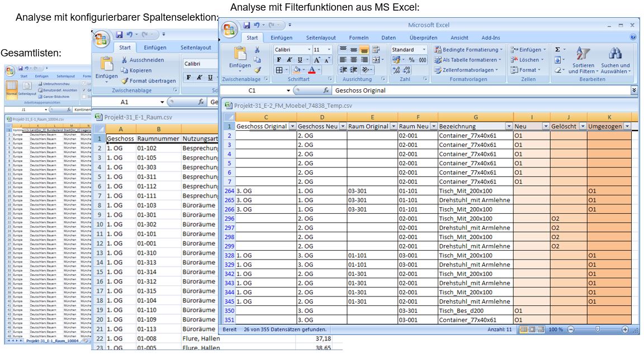Apply red font color A
Viewport: 644px width, 354px height.
point(312,70)
